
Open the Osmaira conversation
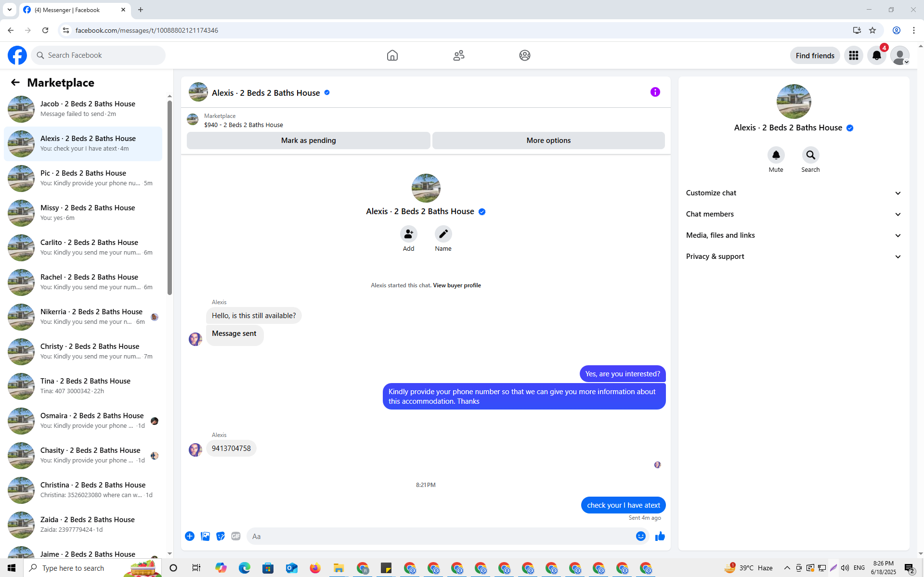tap(83, 421)
